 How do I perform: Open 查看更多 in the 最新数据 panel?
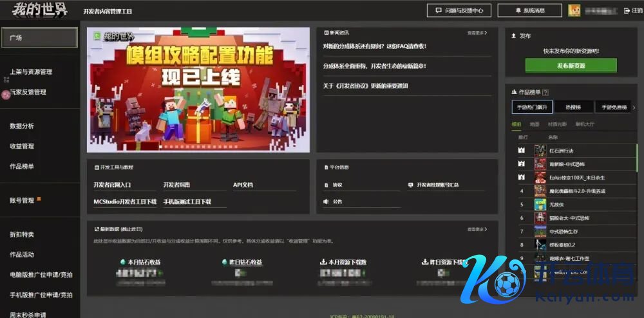[x=477, y=229]
